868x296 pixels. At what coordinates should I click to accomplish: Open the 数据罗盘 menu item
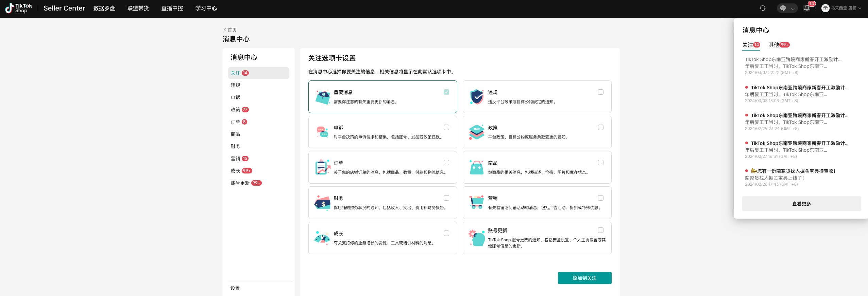(x=104, y=8)
